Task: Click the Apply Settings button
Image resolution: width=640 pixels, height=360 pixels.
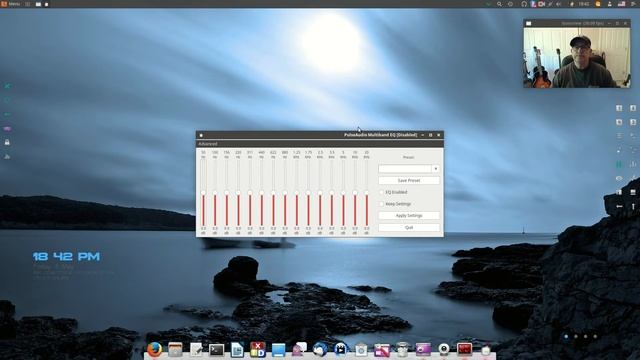Action: pos(409,216)
